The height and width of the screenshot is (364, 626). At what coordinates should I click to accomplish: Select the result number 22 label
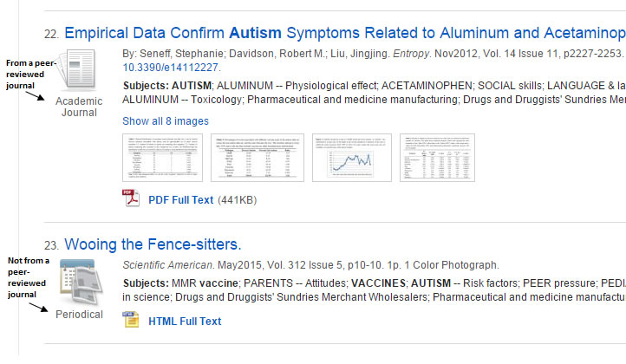pos(51,35)
